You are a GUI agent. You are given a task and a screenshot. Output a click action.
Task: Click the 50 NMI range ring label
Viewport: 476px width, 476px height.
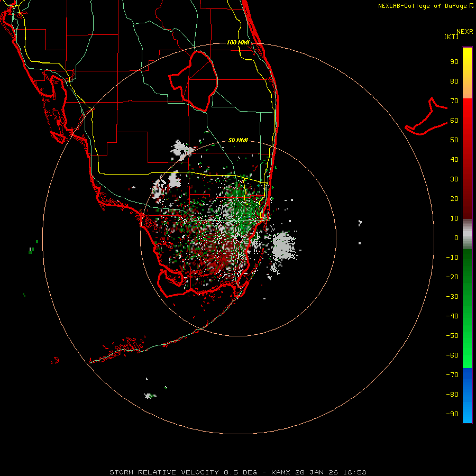point(238,140)
